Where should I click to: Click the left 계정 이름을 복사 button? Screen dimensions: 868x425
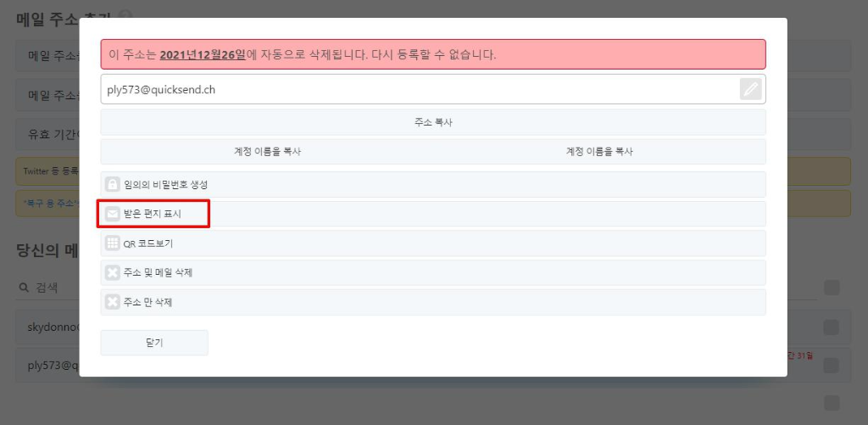click(267, 152)
